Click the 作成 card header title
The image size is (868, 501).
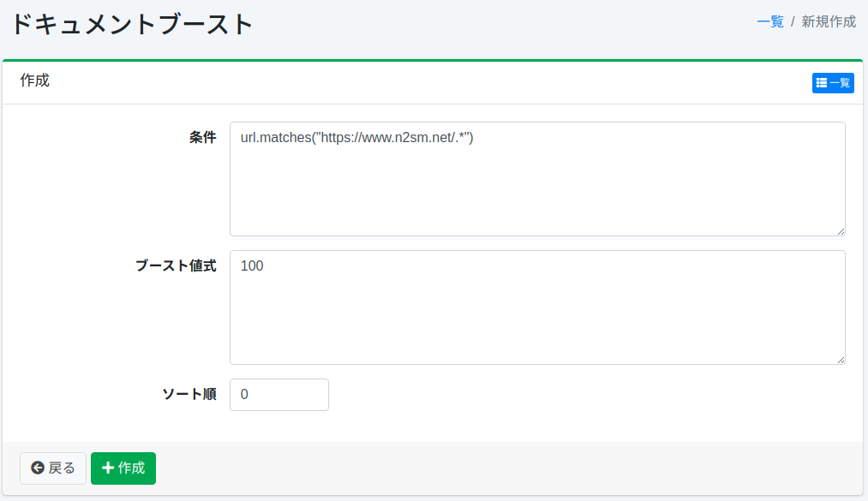[x=34, y=81]
